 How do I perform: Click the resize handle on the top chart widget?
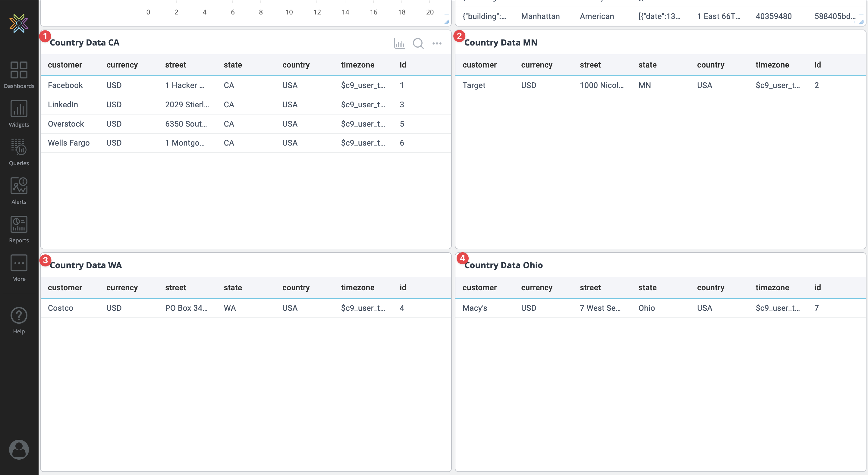pyautogui.click(x=446, y=22)
